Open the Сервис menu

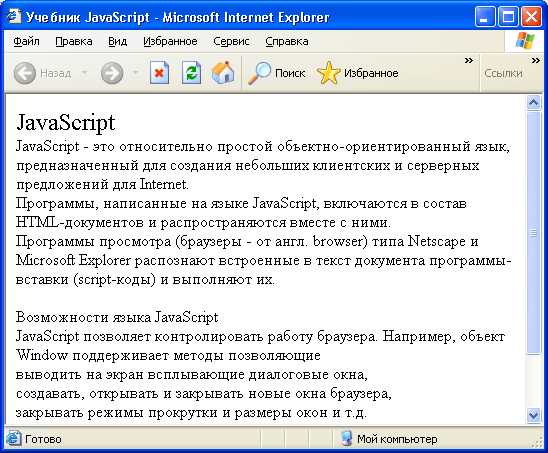(231, 41)
